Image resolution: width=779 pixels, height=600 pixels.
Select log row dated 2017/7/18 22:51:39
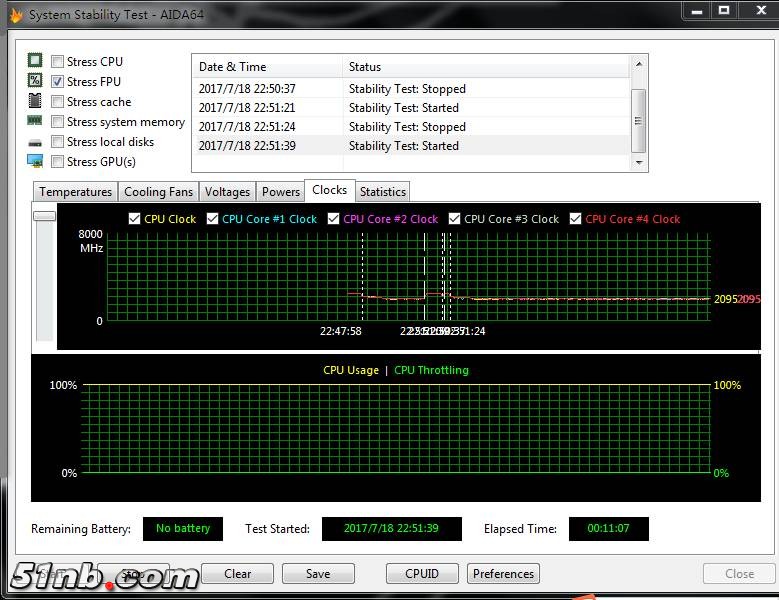coord(411,146)
